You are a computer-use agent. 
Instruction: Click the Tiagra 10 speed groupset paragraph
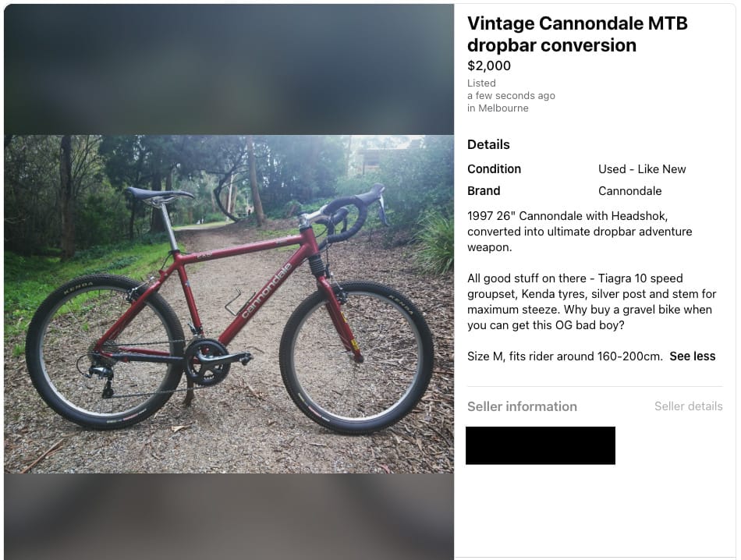pyautogui.click(x=591, y=302)
